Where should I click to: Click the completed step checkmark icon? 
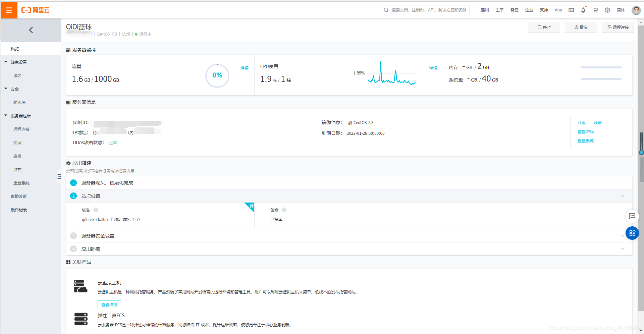(x=73, y=183)
